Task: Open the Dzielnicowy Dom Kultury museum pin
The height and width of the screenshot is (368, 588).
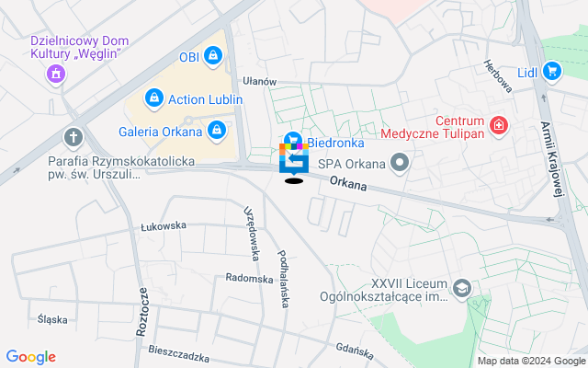Action: coord(56,74)
